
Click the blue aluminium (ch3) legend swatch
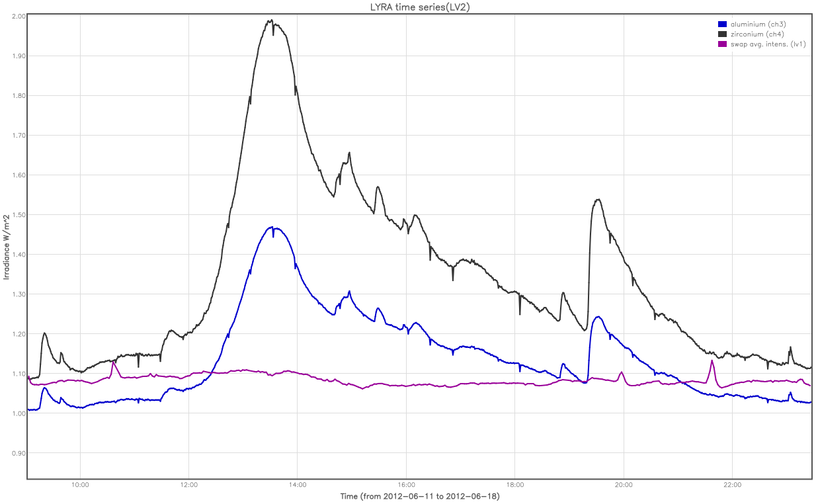coord(722,24)
